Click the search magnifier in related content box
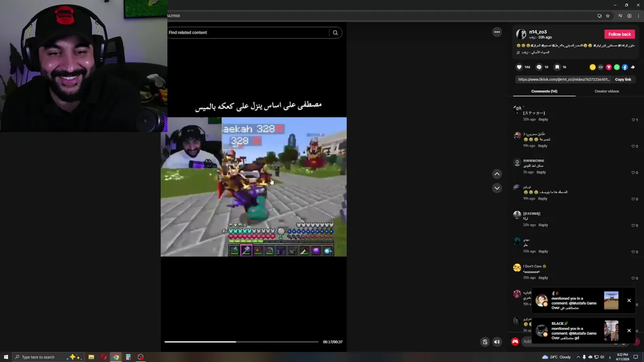 click(x=335, y=33)
